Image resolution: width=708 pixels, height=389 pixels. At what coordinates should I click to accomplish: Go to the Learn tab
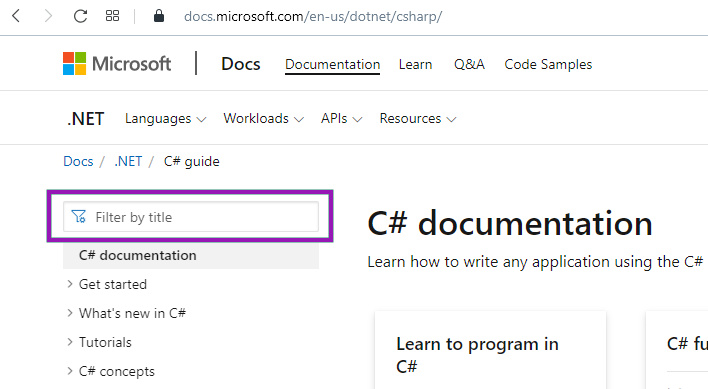(415, 65)
